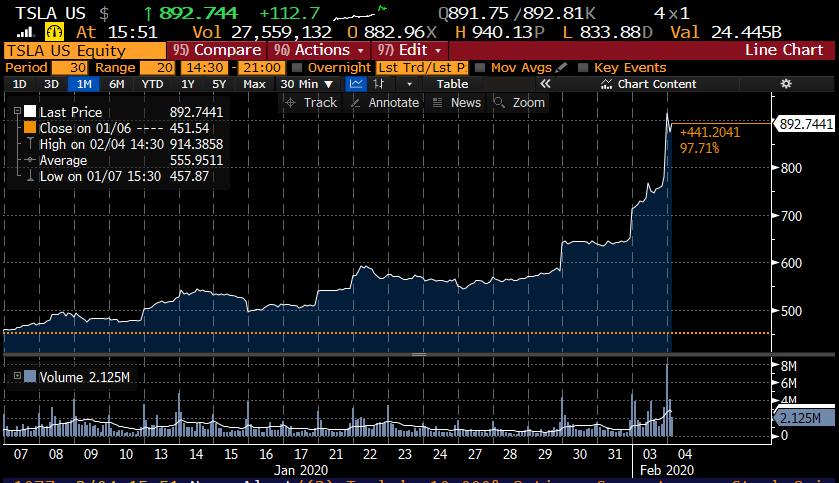The image size is (839, 483).
Task: Click the Table button
Action: 452,84
